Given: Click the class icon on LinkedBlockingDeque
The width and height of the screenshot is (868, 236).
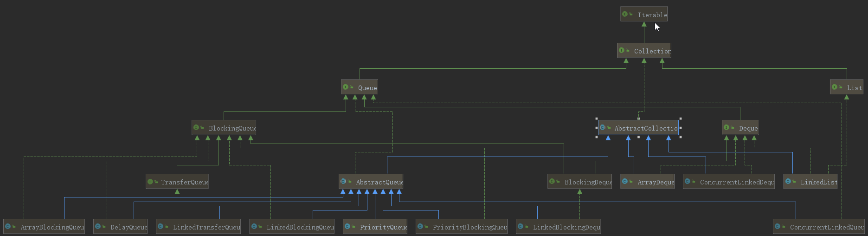Looking at the screenshot, I should [x=521, y=226].
